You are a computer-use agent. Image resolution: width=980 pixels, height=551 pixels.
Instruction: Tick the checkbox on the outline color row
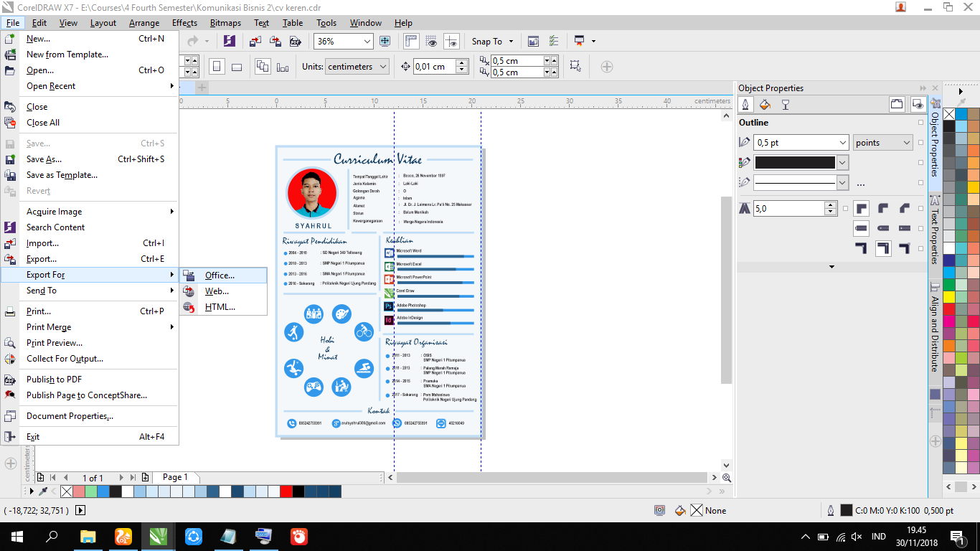920,163
